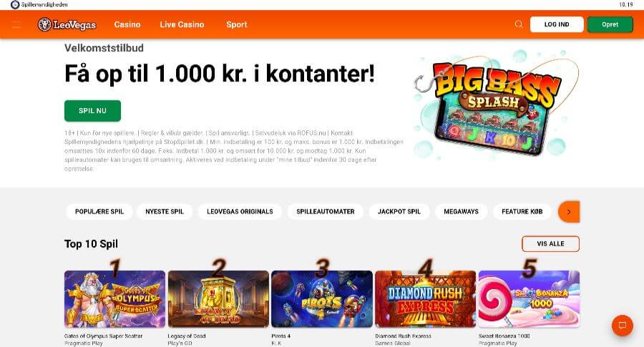Open the Gates of Olympus Super Scatter thumbnail

114,298
